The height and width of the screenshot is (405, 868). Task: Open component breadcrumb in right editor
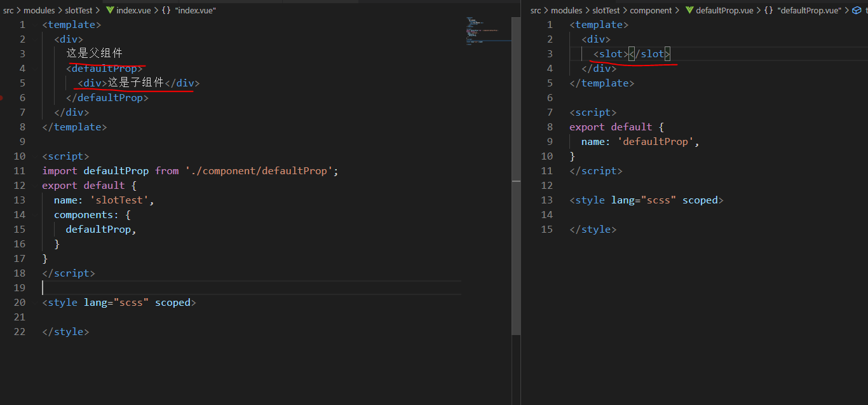(x=651, y=10)
